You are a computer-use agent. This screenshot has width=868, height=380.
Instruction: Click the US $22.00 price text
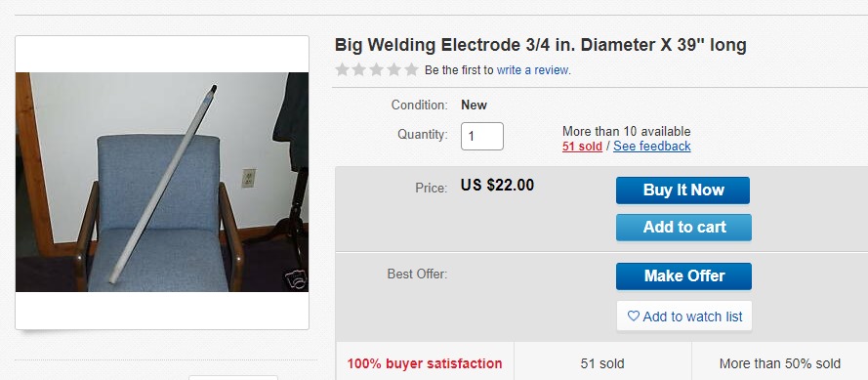pyautogui.click(x=497, y=185)
